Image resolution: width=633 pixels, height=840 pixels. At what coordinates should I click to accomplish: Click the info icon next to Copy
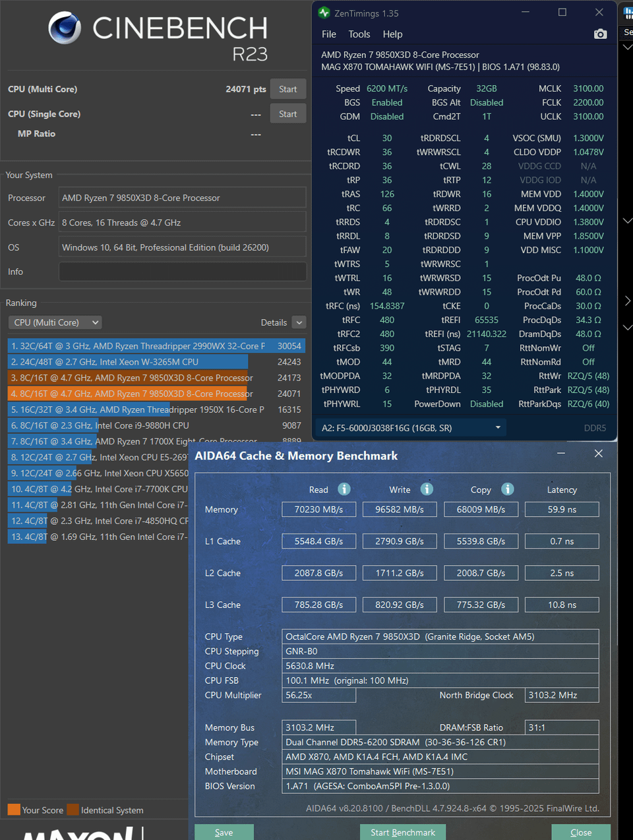[x=507, y=489]
